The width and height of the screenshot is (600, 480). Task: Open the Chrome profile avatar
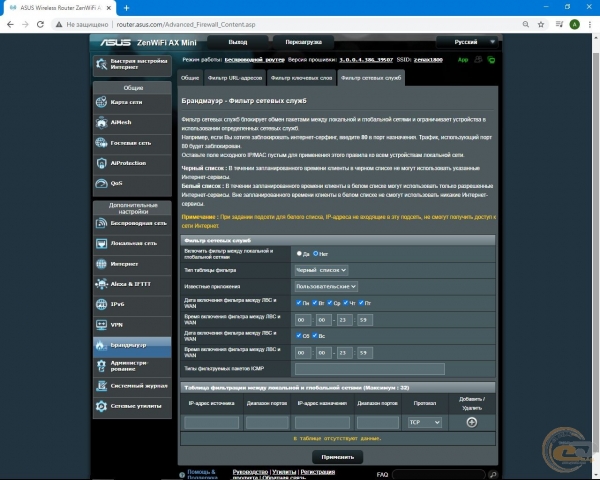[x=574, y=24]
